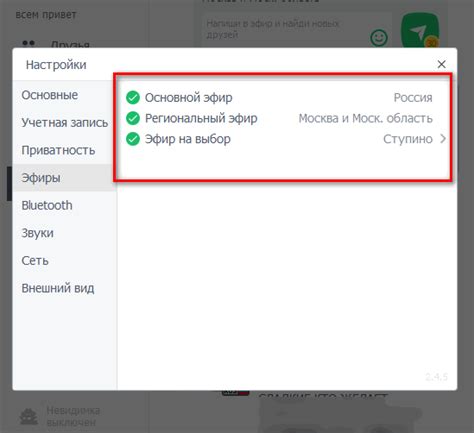474x433 pixels.
Task: Toggle the Эфир на выбор green checkmark
Action: [133, 139]
